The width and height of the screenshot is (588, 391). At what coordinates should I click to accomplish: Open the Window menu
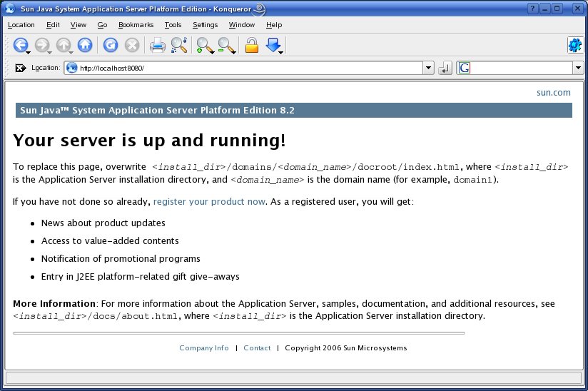241,25
